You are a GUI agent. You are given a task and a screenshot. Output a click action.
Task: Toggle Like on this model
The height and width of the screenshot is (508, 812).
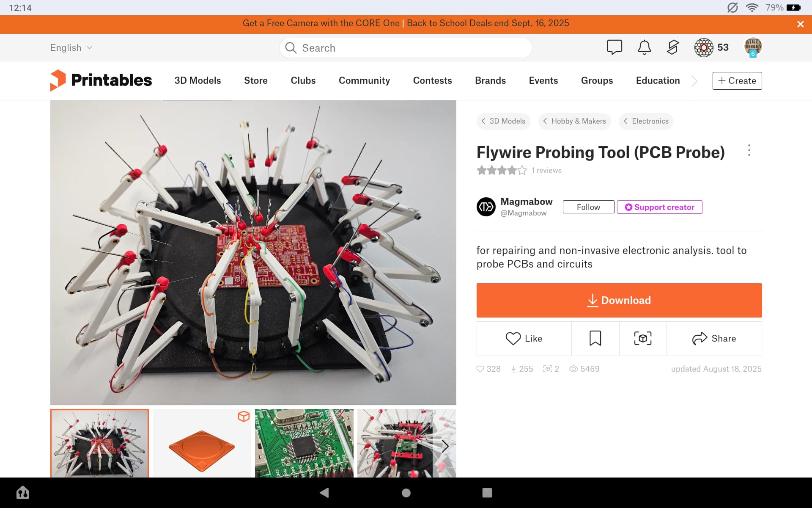coord(524,338)
